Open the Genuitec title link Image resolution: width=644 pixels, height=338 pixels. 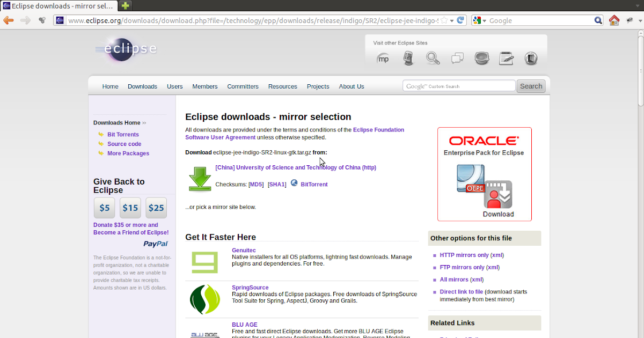tap(244, 250)
